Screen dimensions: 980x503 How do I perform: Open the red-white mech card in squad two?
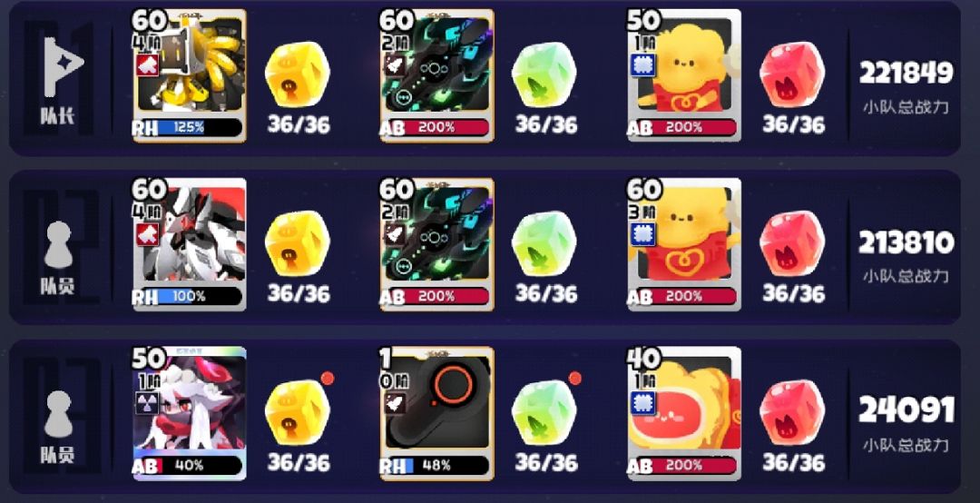tap(190, 244)
